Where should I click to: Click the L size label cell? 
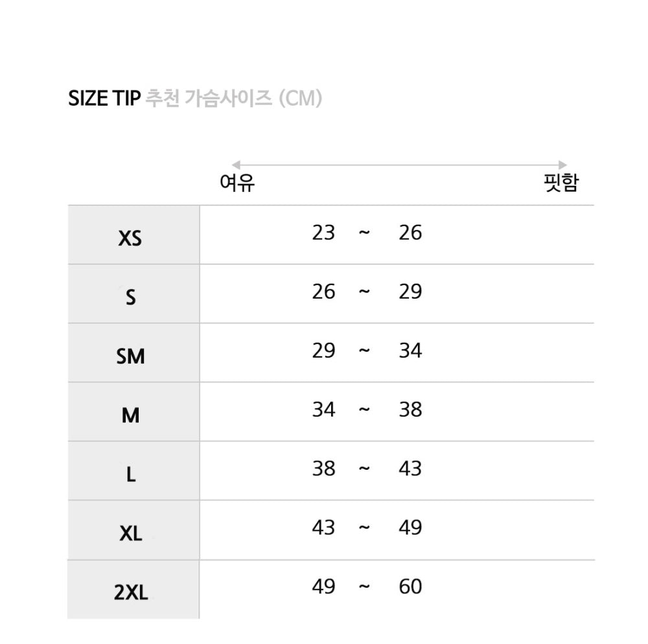coord(133,471)
